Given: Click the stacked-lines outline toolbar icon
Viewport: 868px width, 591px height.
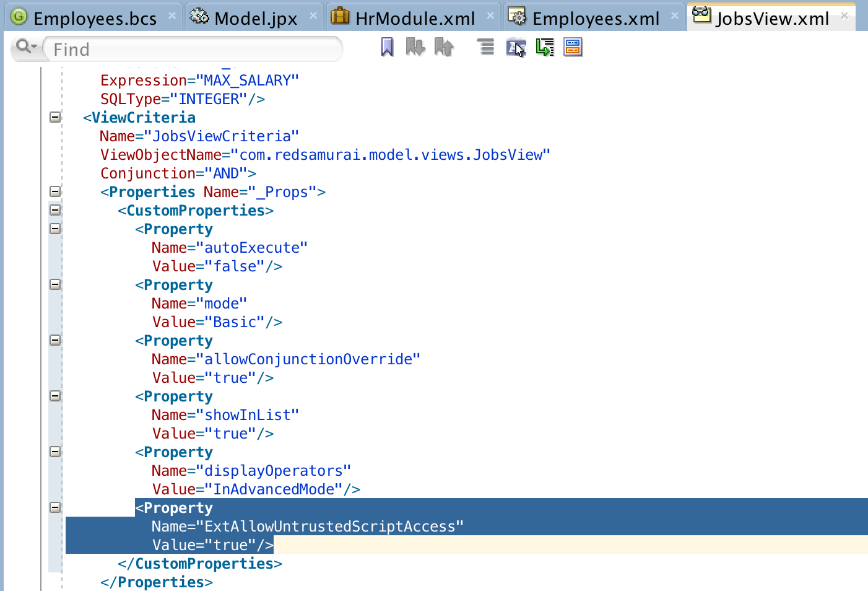Looking at the screenshot, I should point(485,46).
